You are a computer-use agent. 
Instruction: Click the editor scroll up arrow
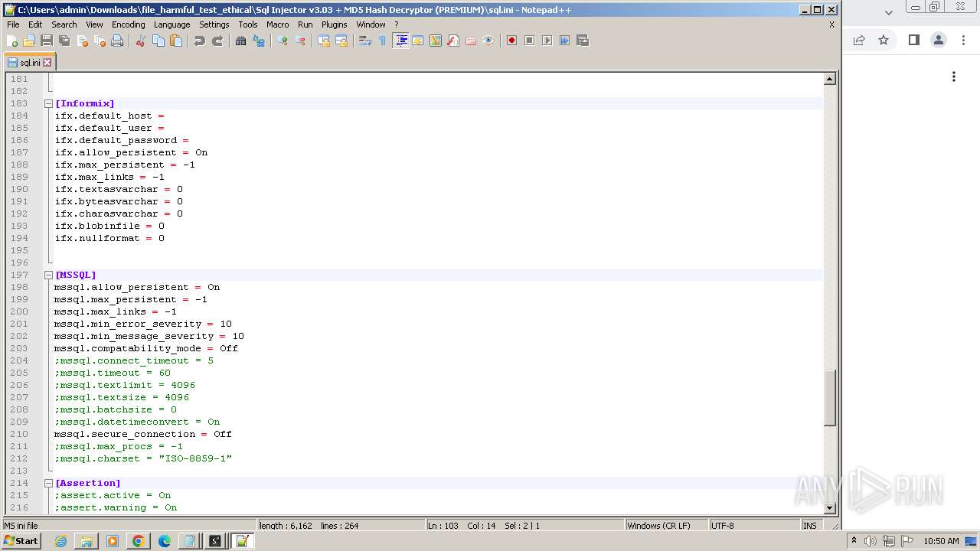[829, 79]
